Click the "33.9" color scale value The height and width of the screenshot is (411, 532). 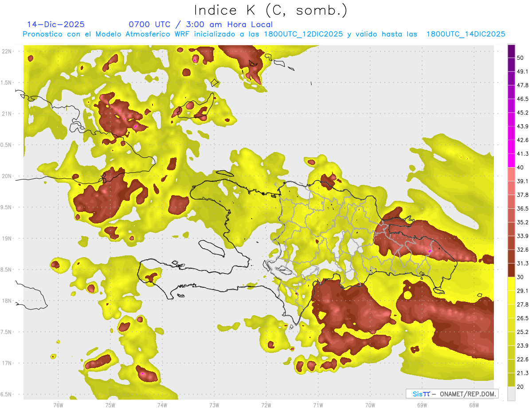coord(523,236)
